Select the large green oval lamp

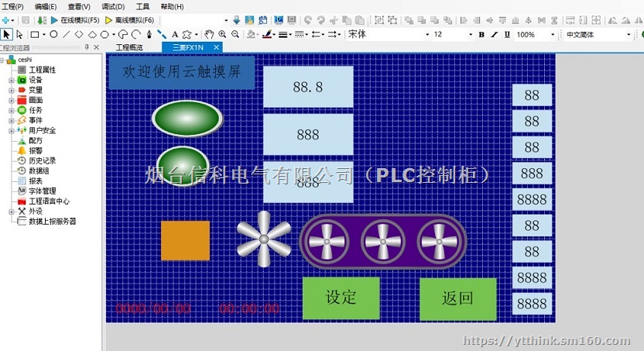(x=187, y=119)
